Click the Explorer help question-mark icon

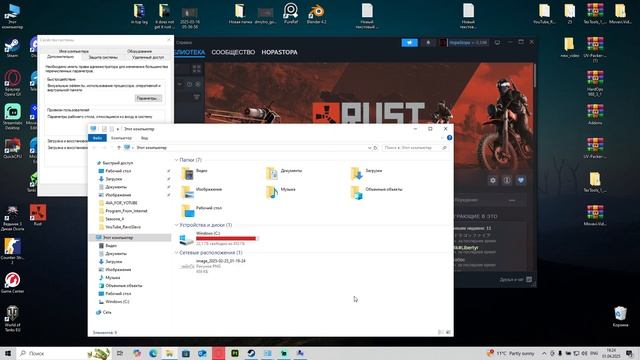[x=449, y=138]
